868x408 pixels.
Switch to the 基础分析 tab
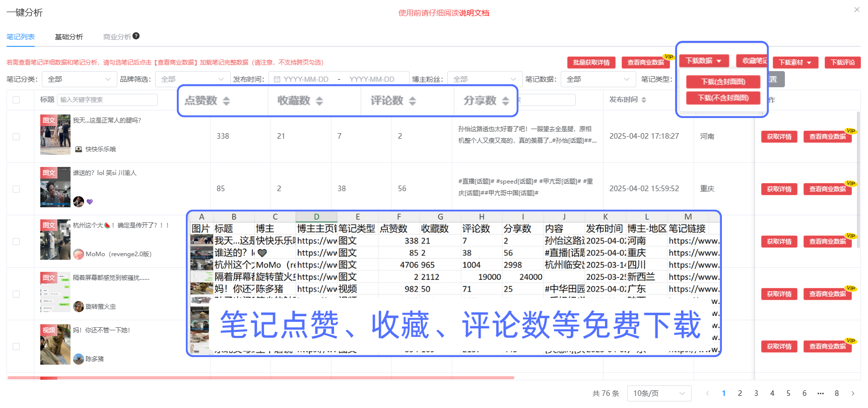(69, 37)
